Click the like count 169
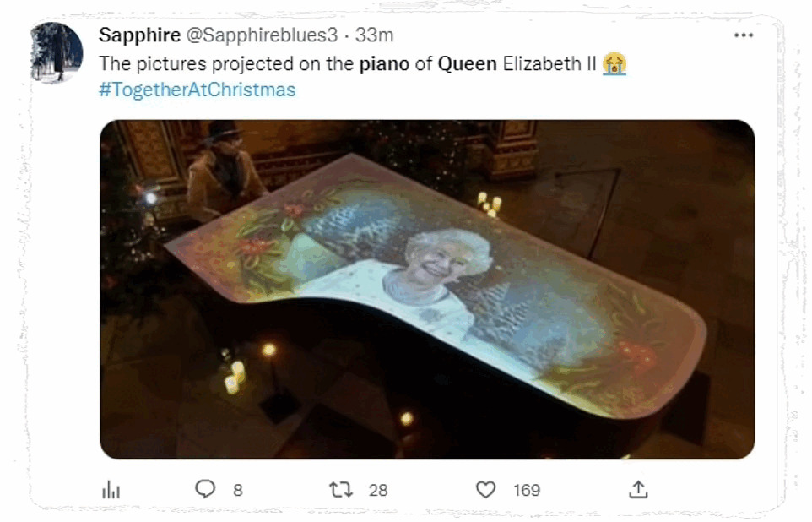Viewport: 812px width, 522px height. point(527,490)
